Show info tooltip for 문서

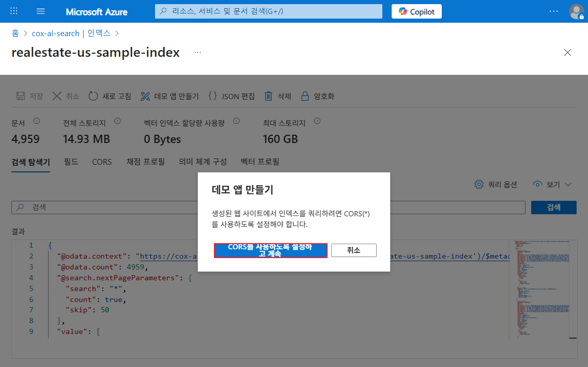click(36, 121)
